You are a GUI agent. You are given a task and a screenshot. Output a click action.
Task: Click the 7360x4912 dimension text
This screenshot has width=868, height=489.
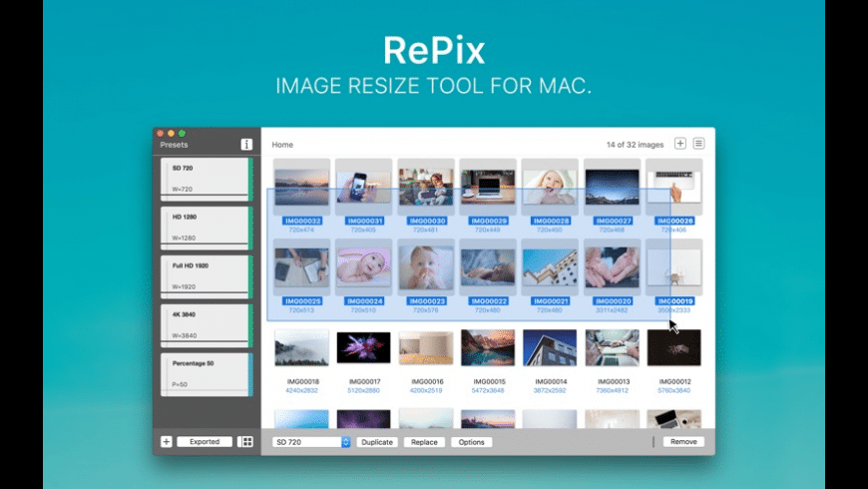click(612, 390)
